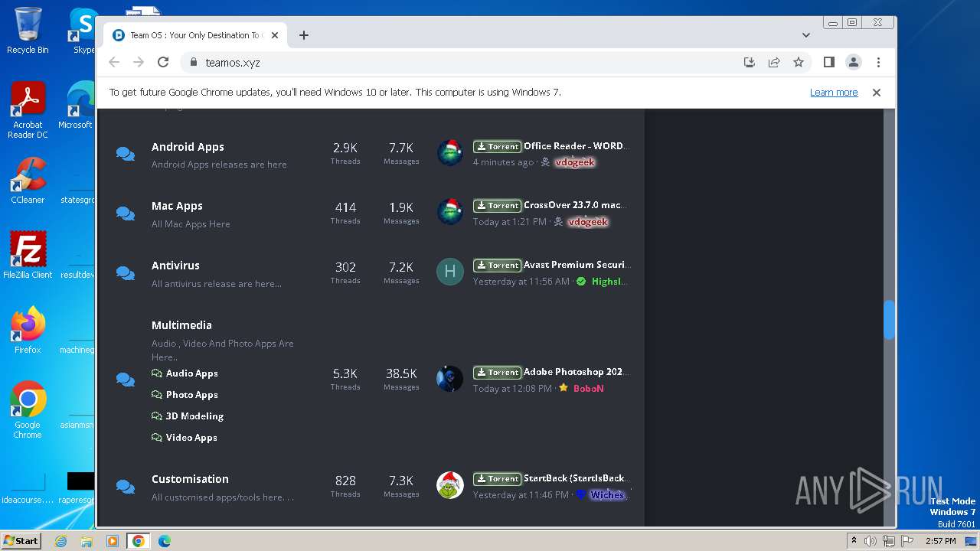
Task: Open the Android Apps forum
Action: [x=188, y=147]
